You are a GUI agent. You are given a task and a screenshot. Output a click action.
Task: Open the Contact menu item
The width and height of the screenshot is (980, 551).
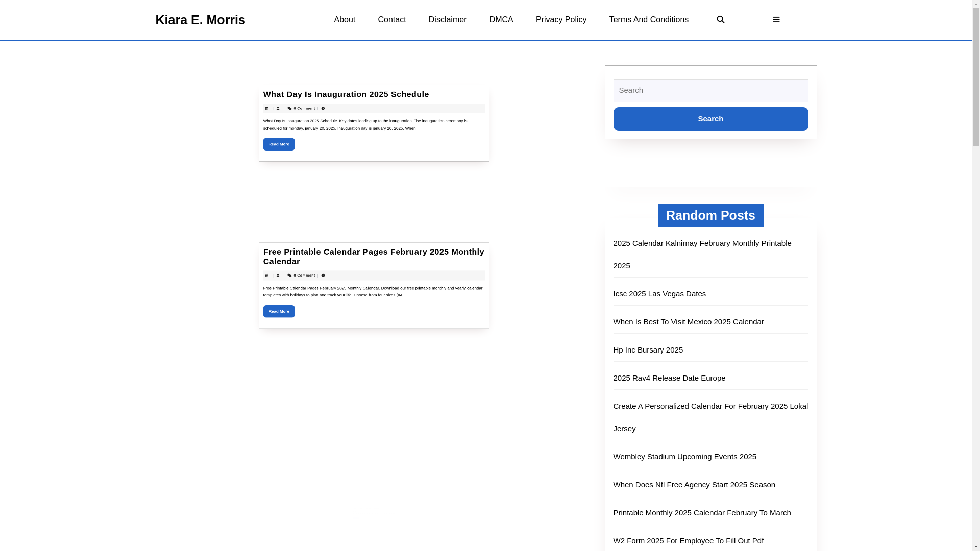coord(391,20)
